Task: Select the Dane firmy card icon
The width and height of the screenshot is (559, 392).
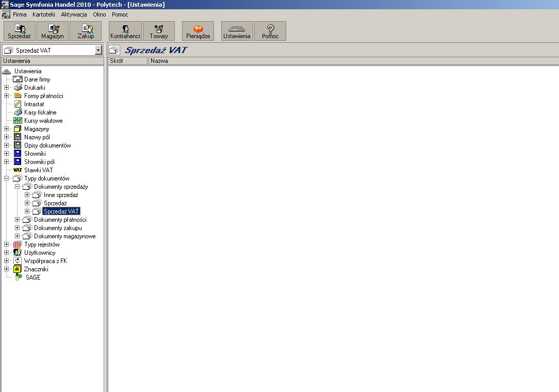Action: (18, 79)
